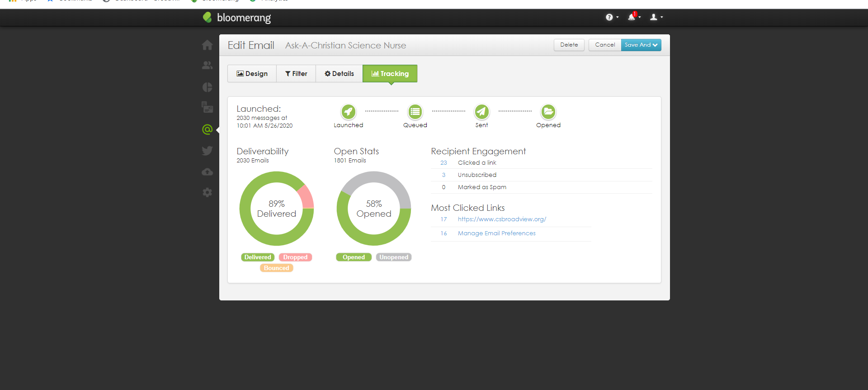Click the 58% Opened donut chart
Viewport: 868px width, 390px height.
click(x=374, y=209)
